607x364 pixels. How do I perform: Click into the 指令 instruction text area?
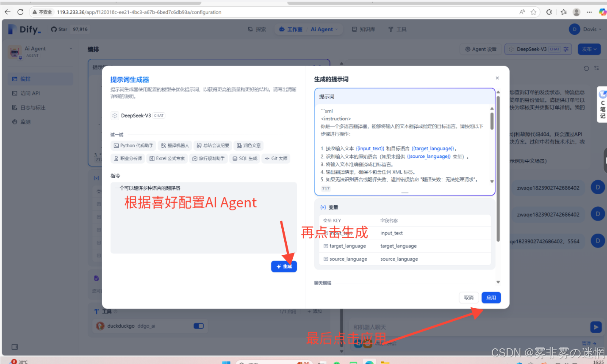[204, 218]
